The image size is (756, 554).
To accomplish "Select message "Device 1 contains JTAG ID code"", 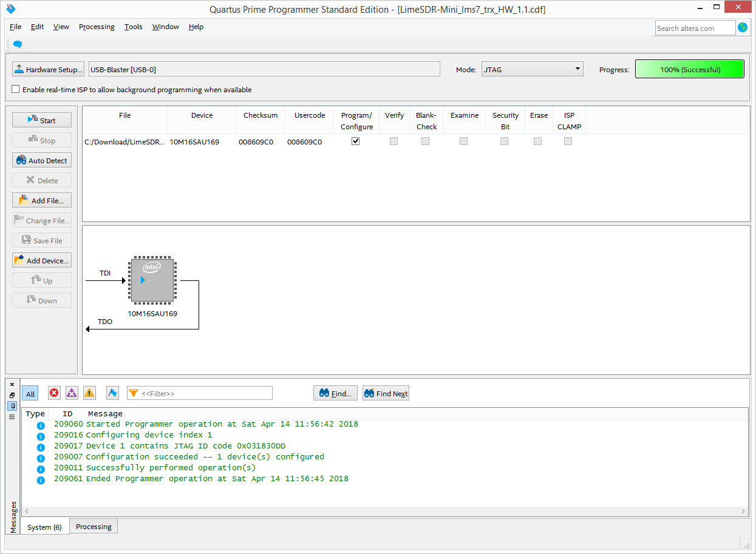I will (186, 446).
